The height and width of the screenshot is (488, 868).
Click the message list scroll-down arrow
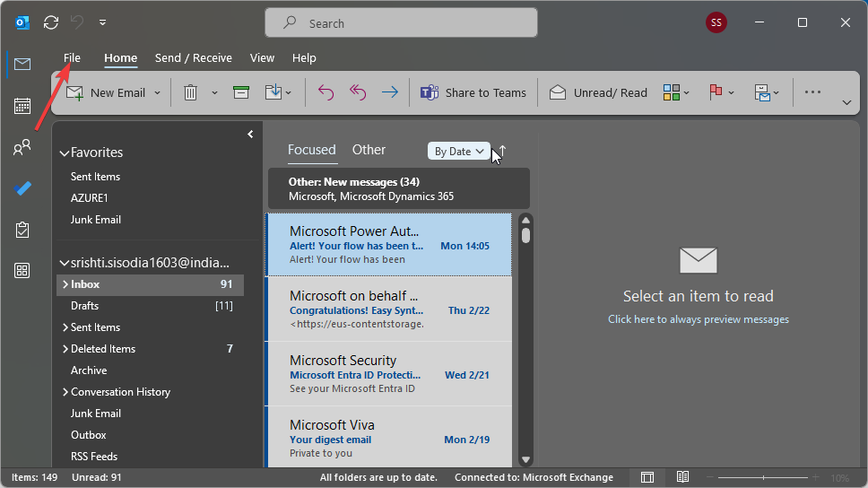click(x=525, y=460)
